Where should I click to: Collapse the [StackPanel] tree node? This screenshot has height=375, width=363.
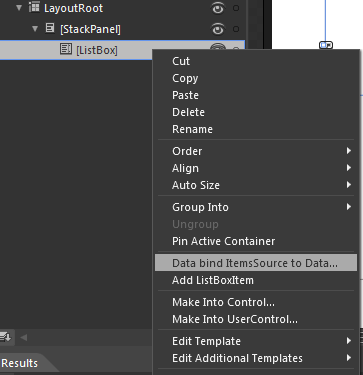coord(35,29)
